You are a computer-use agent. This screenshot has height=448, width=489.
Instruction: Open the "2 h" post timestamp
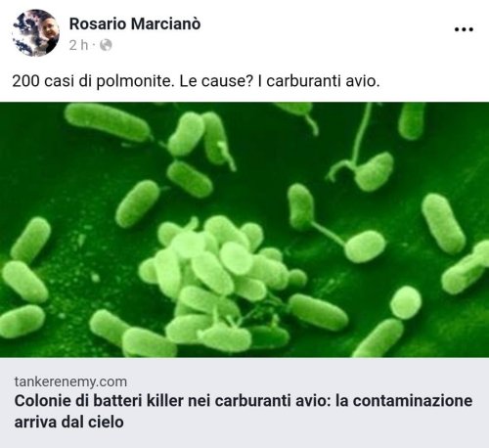[78, 45]
